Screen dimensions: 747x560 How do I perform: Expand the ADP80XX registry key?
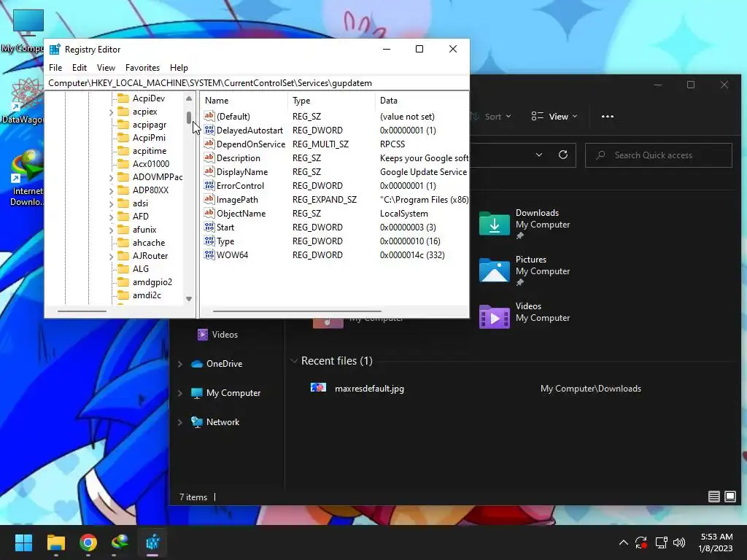point(111,191)
